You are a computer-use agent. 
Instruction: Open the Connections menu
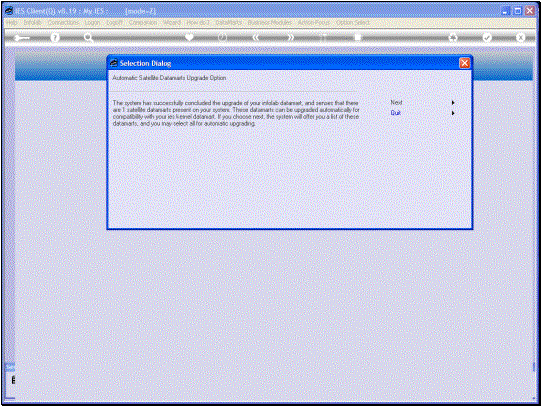point(63,22)
